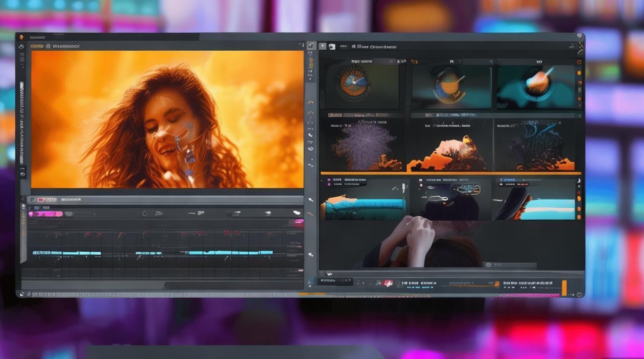The height and width of the screenshot is (359, 644).
Task: Click the white teardrop icon at timeline toolbar's right end
Action: [297, 213]
